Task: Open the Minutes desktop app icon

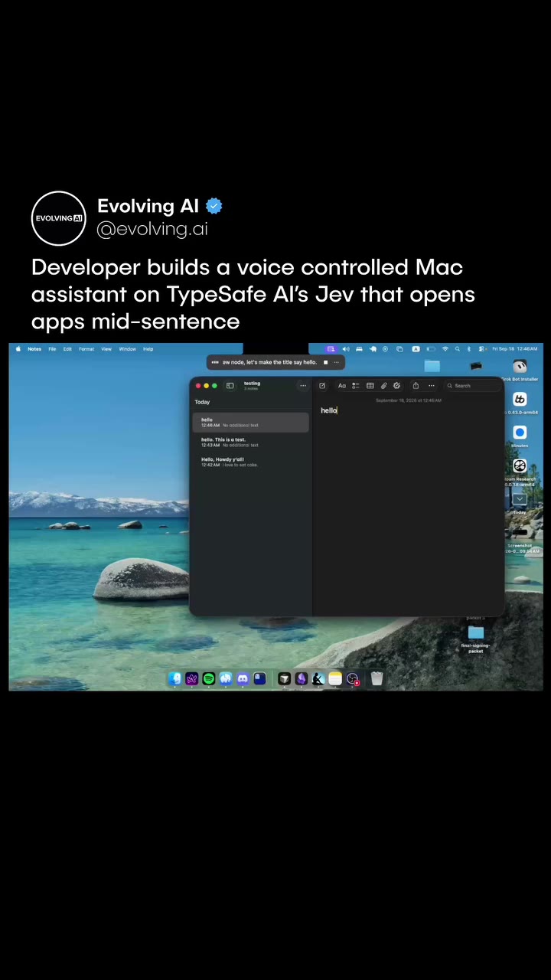Action: point(520,436)
